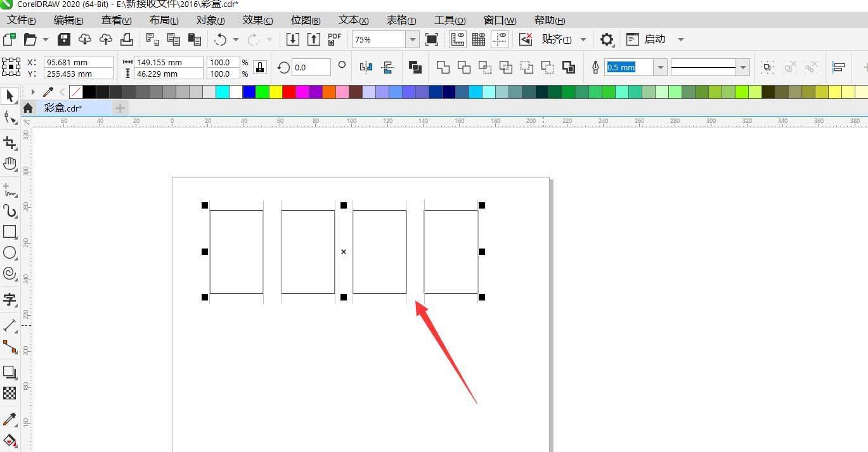Screen dimensions: 868x452
Task: Click the 贴齐 (Snap to) button
Action: 556,40
